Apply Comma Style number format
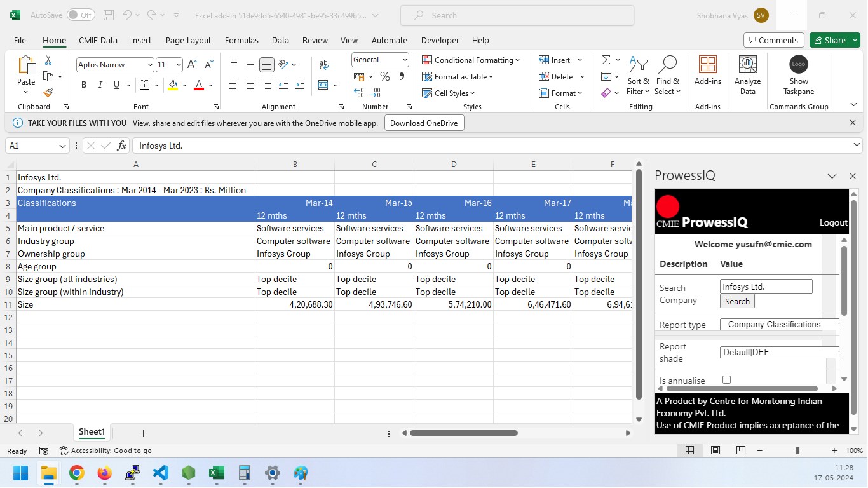 point(402,76)
